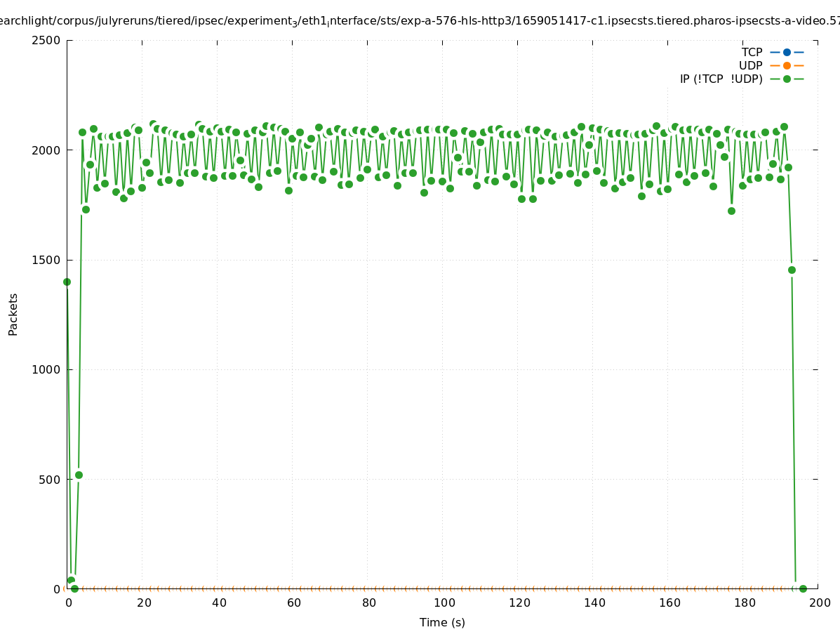Select the TCP legend label text
The height and width of the screenshot is (632, 840).
[752, 52]
